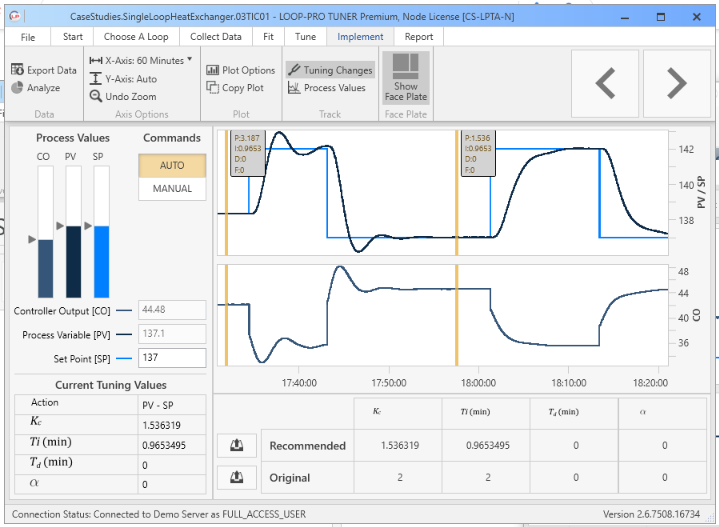Go to previous step with left arrow
This screenshot has width=719, height=527.
(x=605, y=83)
